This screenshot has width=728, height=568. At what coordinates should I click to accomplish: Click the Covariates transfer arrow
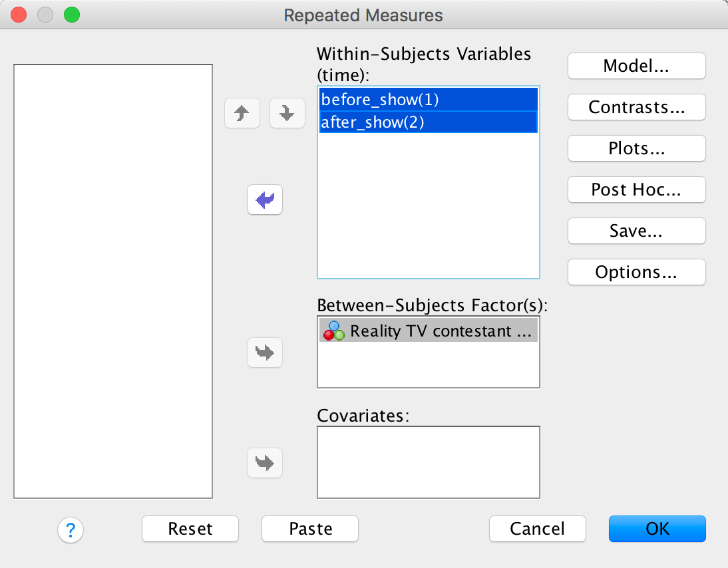pos(265,462)
